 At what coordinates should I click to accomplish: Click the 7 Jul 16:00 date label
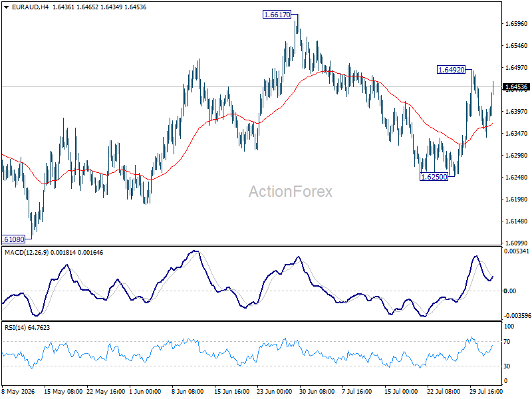pos(356,392)
